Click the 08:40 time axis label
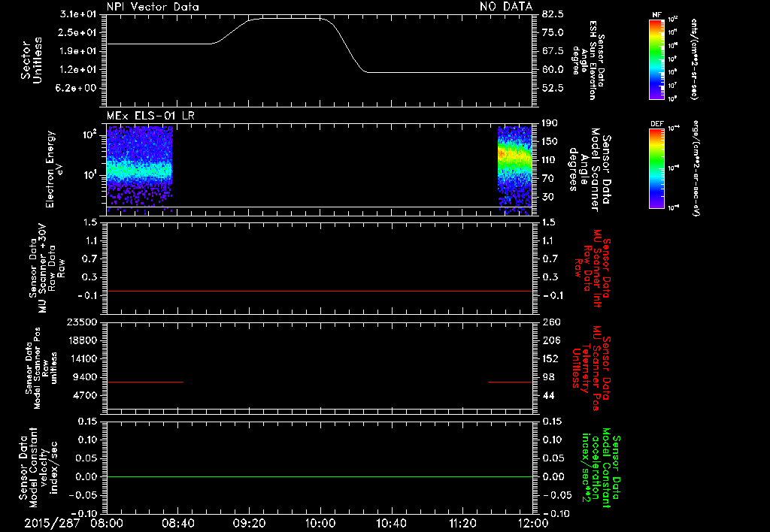This screenshot has width=770, height=532. point(177,523)
